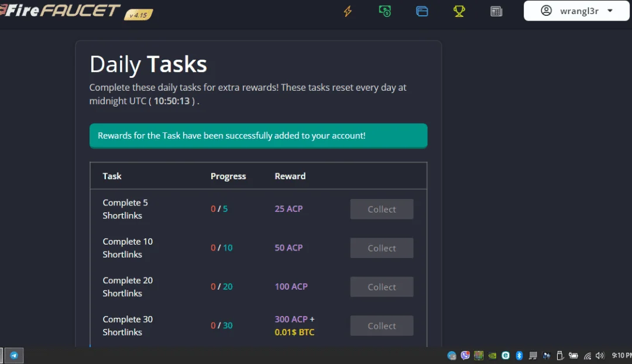Click the Task column header
632x364 pixels.
[x=112, y=176]
